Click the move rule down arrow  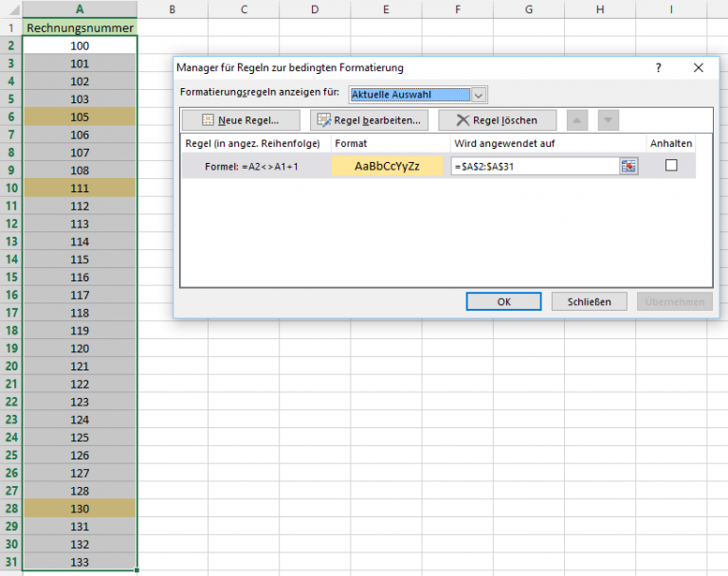point(609,120)
